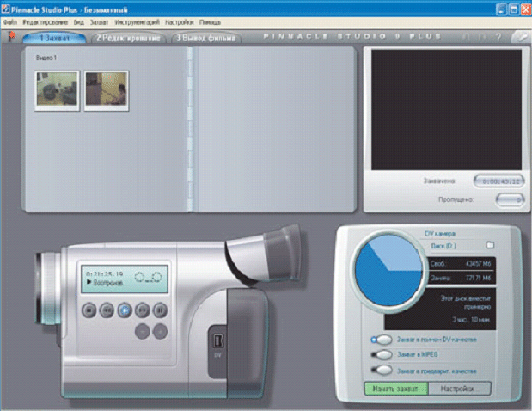Click the camcorder Stop button
The width and height of the screenshot is (532, 411).
pos(89,310)
